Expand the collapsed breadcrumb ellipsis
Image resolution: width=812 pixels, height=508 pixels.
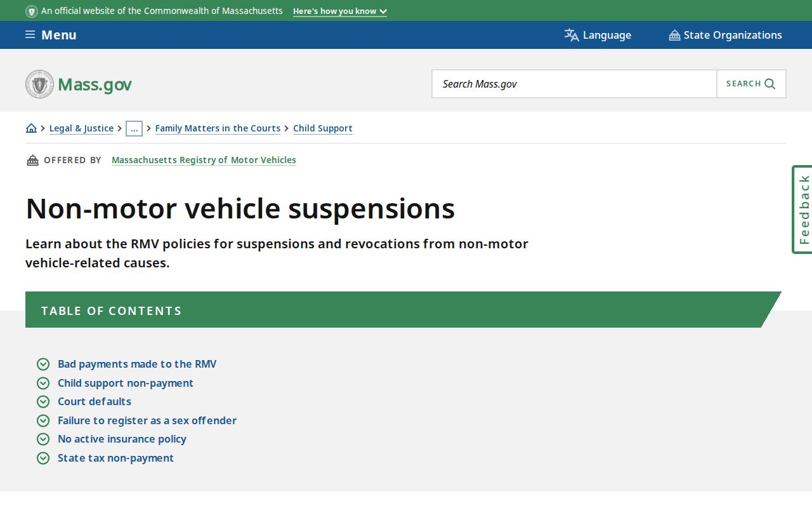(x=134, y=128)
